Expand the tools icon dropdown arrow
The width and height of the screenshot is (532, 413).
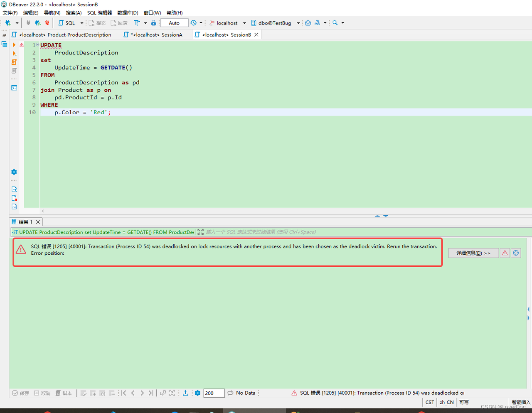(x=325, y=23)
